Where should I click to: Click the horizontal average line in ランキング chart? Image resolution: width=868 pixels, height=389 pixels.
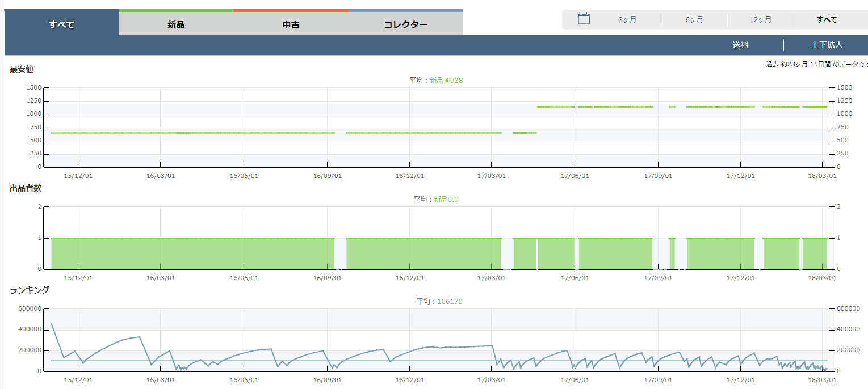[397, 360]
